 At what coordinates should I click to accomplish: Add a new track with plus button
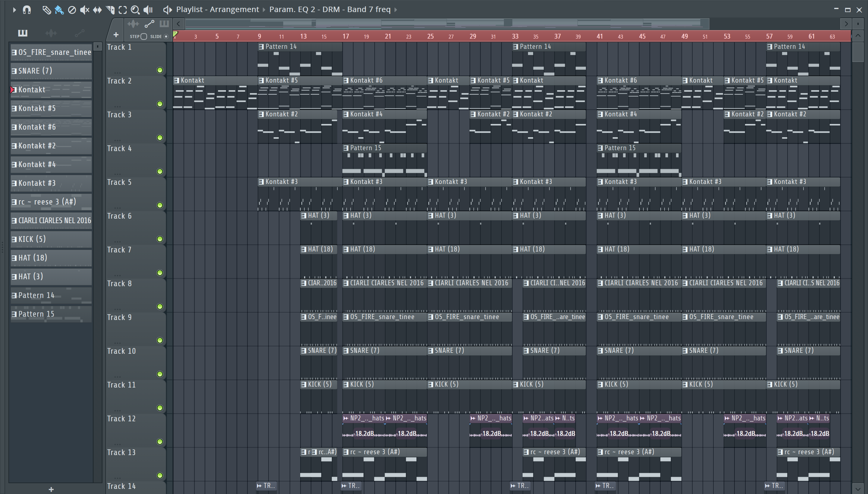point(116,35)
